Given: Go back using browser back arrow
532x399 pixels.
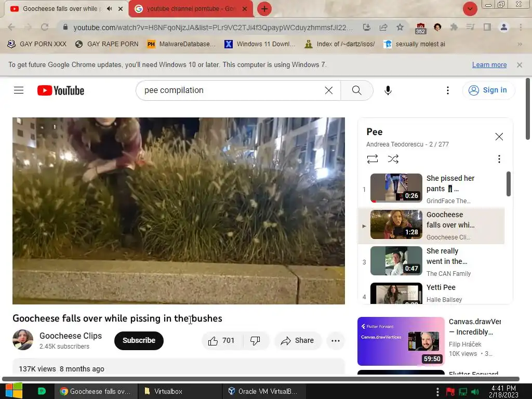Looking at the screenshot, I should coord(11,27).
